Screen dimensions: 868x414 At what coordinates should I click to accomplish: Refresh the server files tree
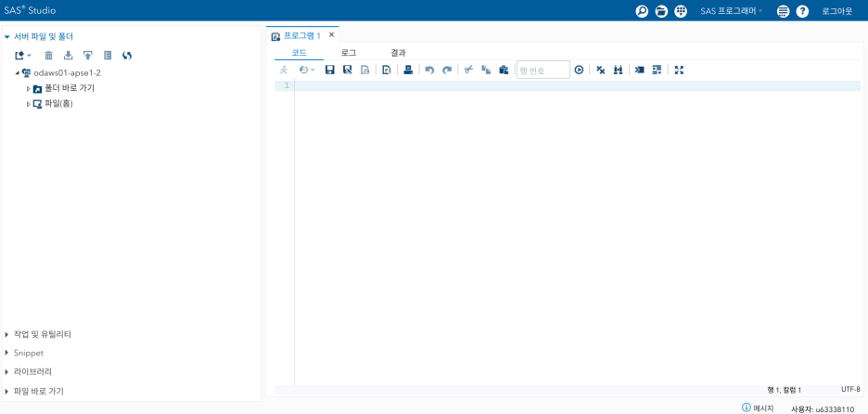127,56
